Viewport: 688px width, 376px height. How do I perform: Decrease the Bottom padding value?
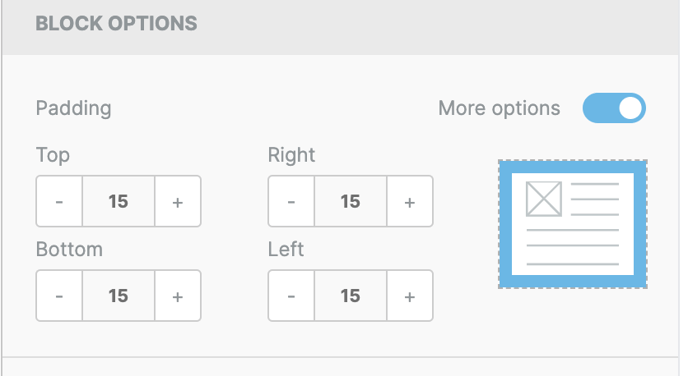pos(59,296)
